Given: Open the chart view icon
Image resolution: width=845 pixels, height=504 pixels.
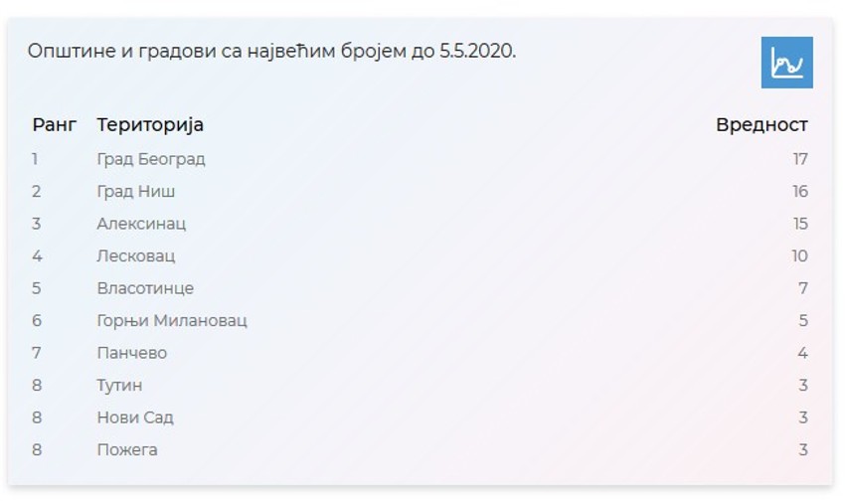Looking at the screenshot, I should point(786,63).
